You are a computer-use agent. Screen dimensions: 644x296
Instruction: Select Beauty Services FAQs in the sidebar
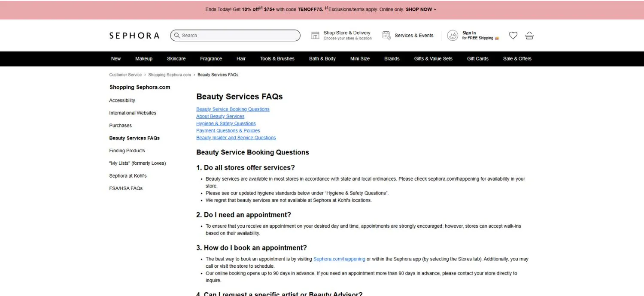coord(134,138)
